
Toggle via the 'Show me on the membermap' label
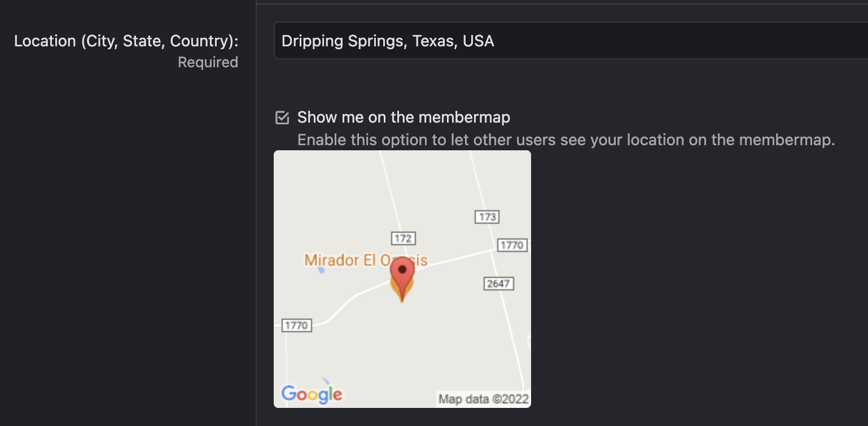[x=404, y=117]
